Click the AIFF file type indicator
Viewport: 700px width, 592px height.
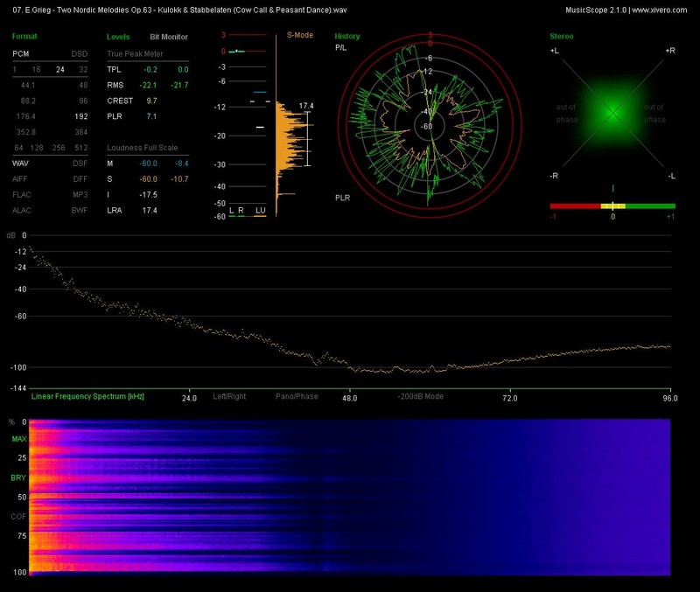point(20,179)
